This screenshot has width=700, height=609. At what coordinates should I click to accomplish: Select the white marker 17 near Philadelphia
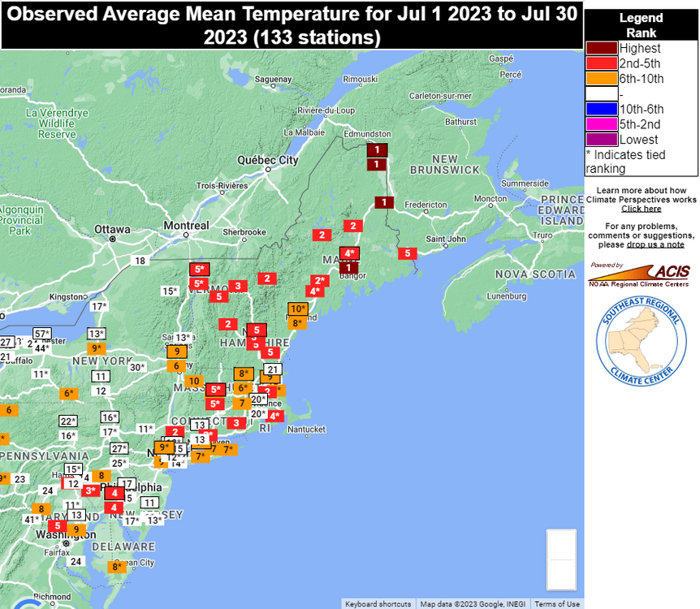[127, 483]
